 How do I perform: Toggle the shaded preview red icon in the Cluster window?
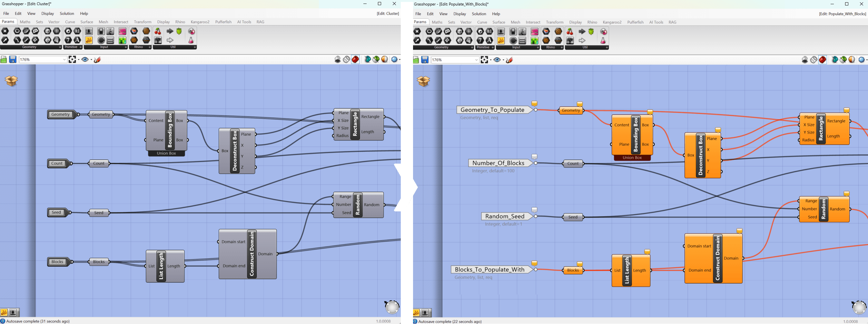coord(355,59)
